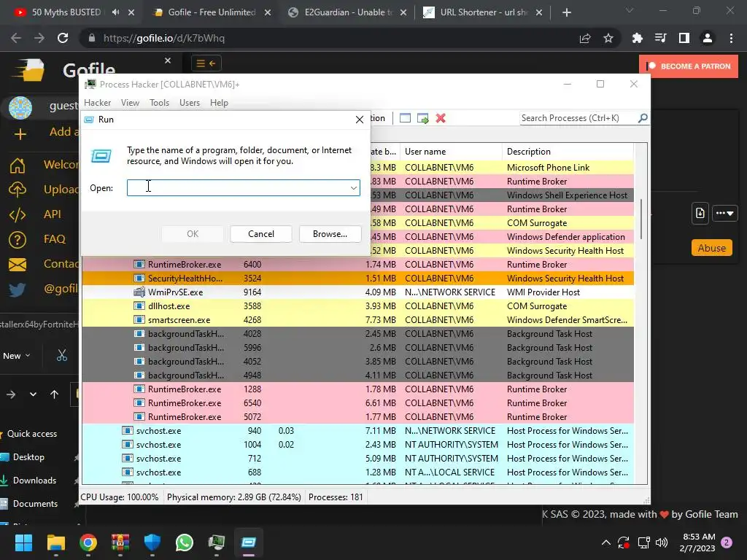Click Cancel in Run dialog

(x=261, y=234)
